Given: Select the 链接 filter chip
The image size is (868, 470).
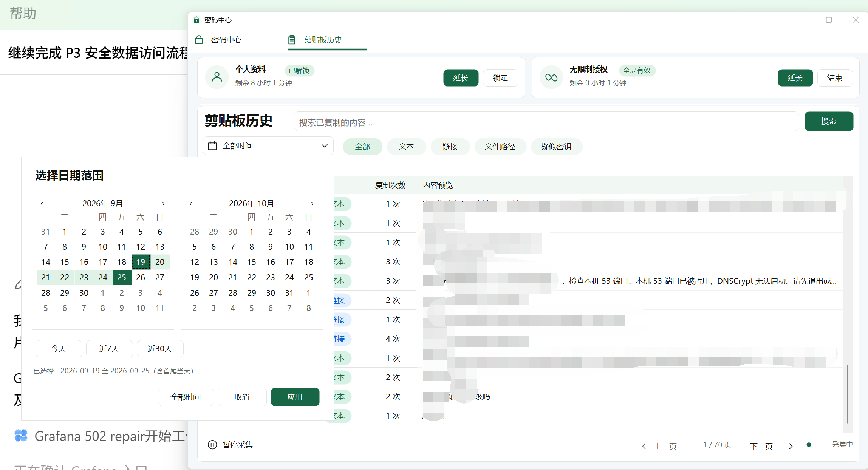Looking at the screenshot, I should [x=450, y=147].
